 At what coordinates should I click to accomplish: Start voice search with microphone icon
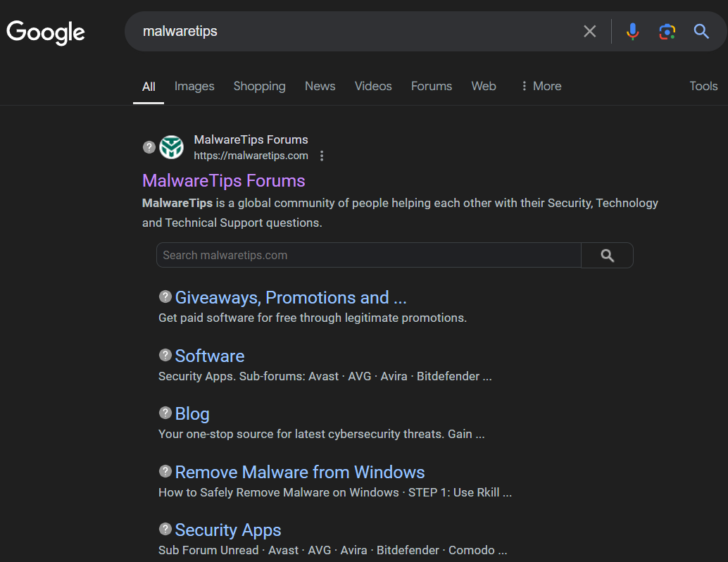(632, 31)
